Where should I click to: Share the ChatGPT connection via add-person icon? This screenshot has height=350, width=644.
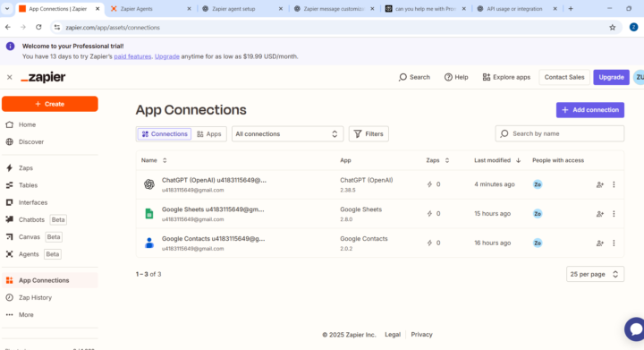click(599, 184)
